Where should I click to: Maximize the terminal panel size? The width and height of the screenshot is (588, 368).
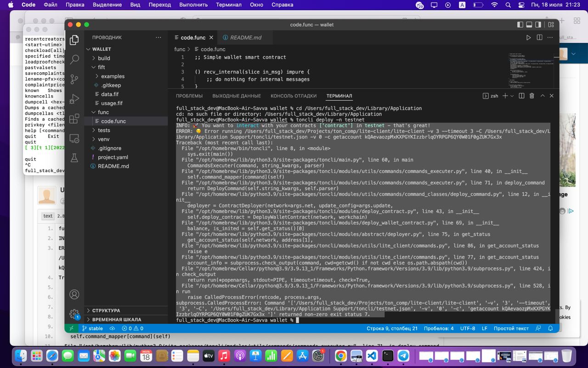click(x=543, y=96)
